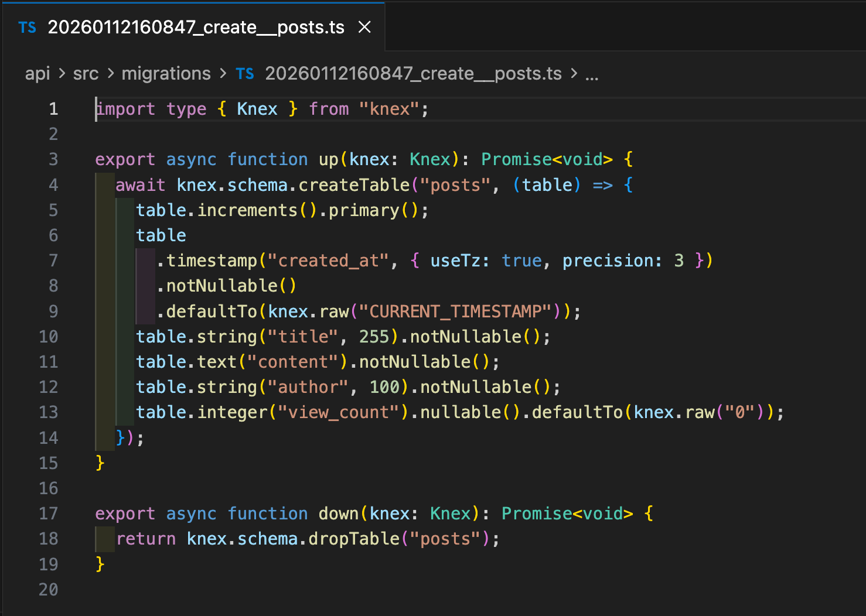The width and height of the screenshot is (866, 616).
Task: Click the "title" string on line 10
Action: pos(303,337)
